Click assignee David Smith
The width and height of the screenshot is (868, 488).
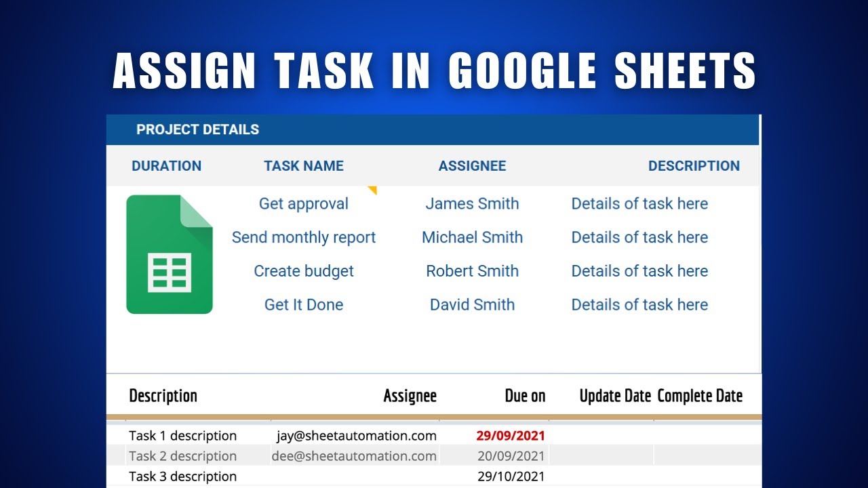tap(472, 305)
